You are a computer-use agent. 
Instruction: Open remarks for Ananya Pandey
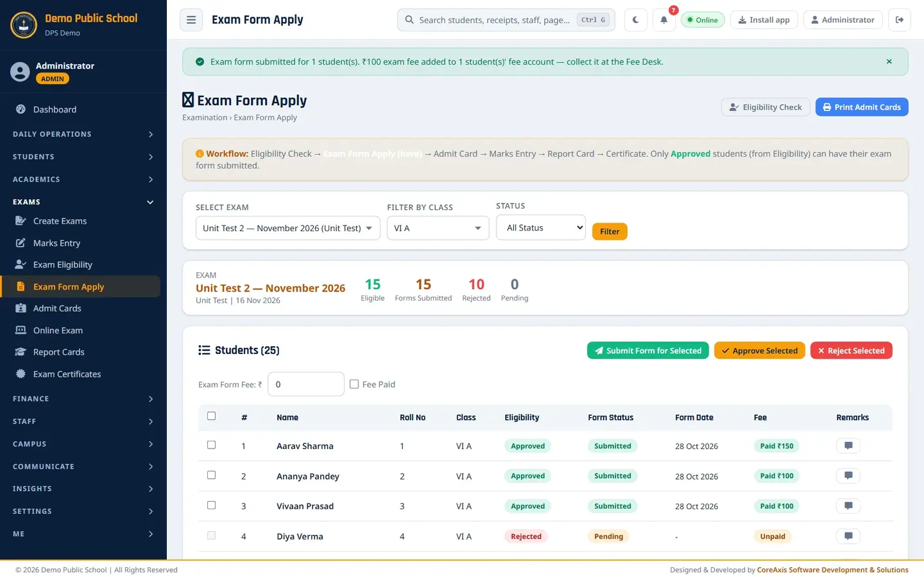(848, 476)
